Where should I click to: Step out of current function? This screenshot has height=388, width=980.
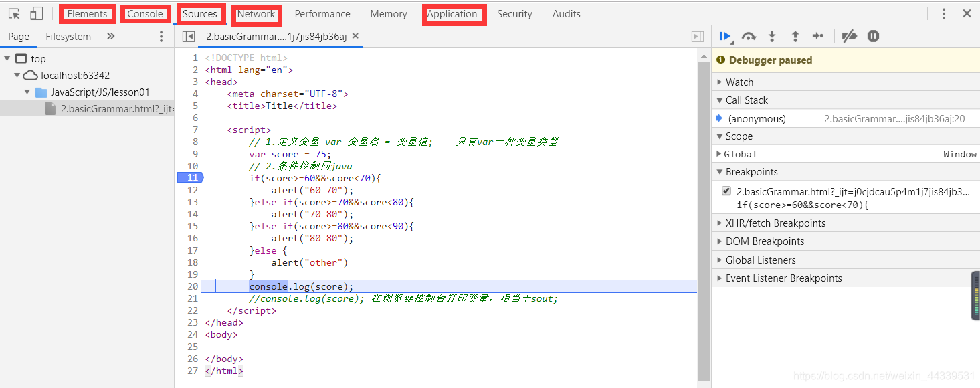795,36
